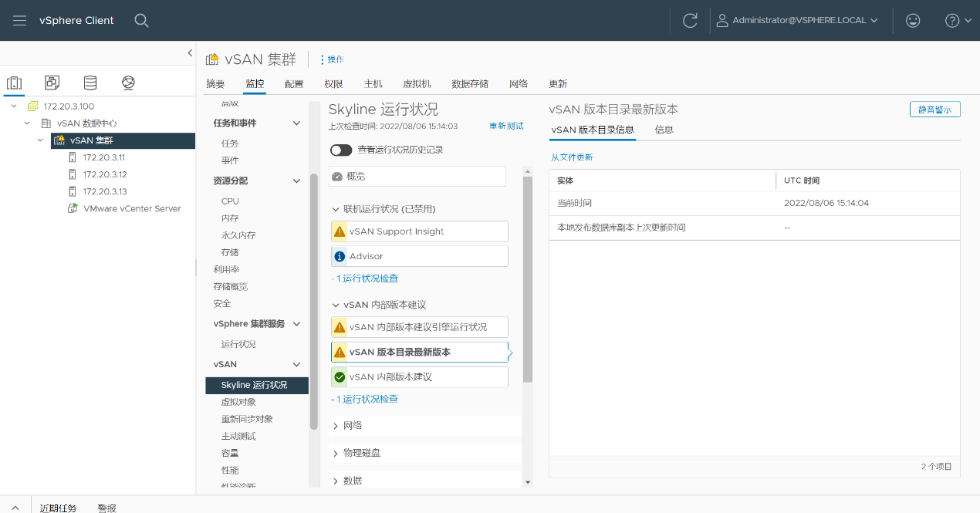Open 永久内存 resource allocation
This screenshot has width=980, height=513.
pos(238,235)
